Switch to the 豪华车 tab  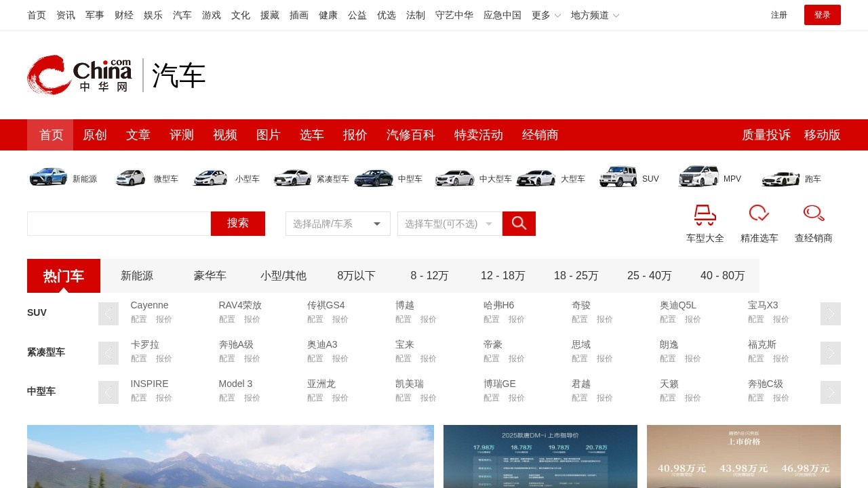(210, 276)
